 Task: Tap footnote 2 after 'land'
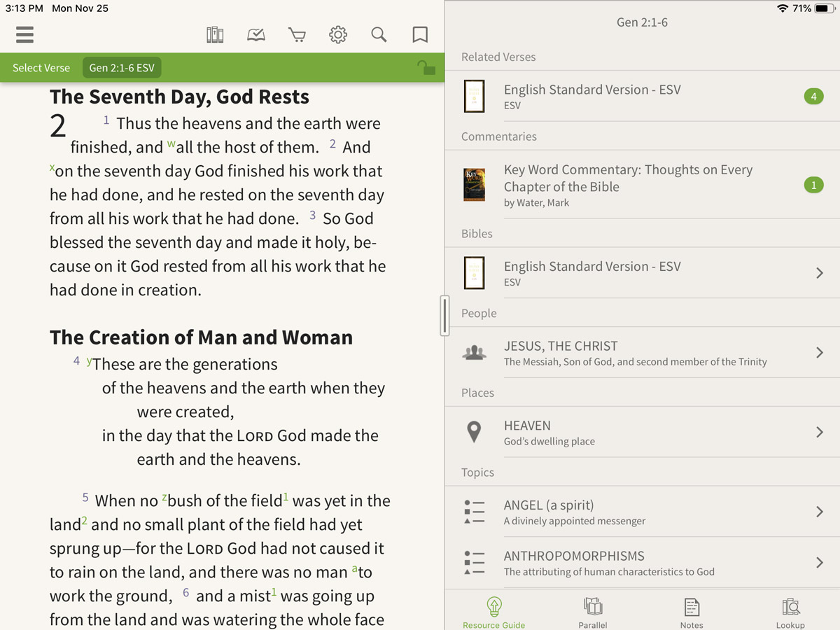point(85,521)
